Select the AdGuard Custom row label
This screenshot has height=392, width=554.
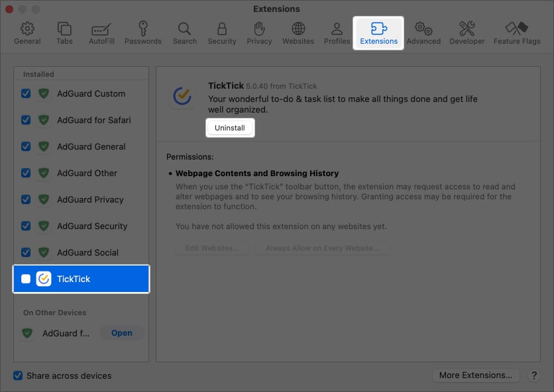[x=91, y=93]
